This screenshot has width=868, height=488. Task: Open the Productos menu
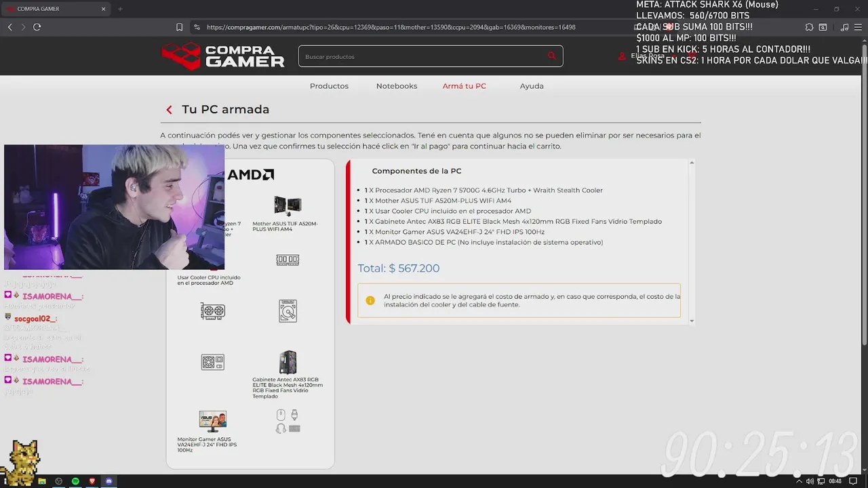(329, 86)
